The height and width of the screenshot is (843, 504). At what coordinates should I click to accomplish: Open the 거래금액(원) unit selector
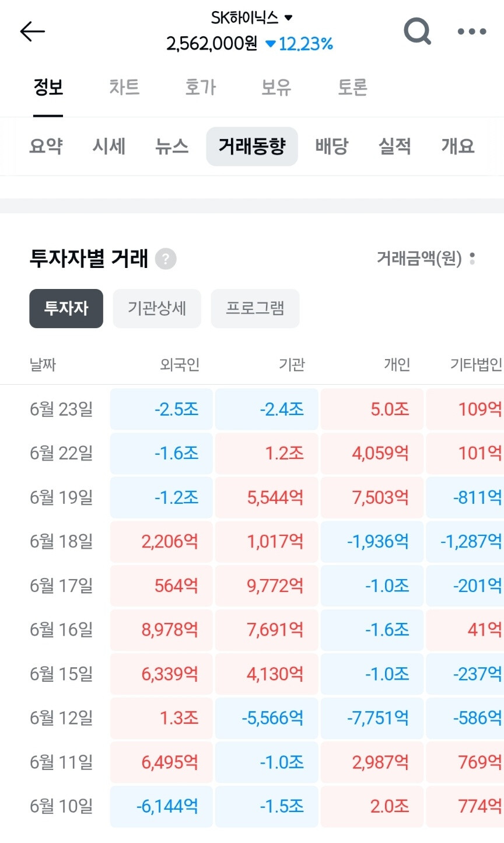[x=426, y=258]
